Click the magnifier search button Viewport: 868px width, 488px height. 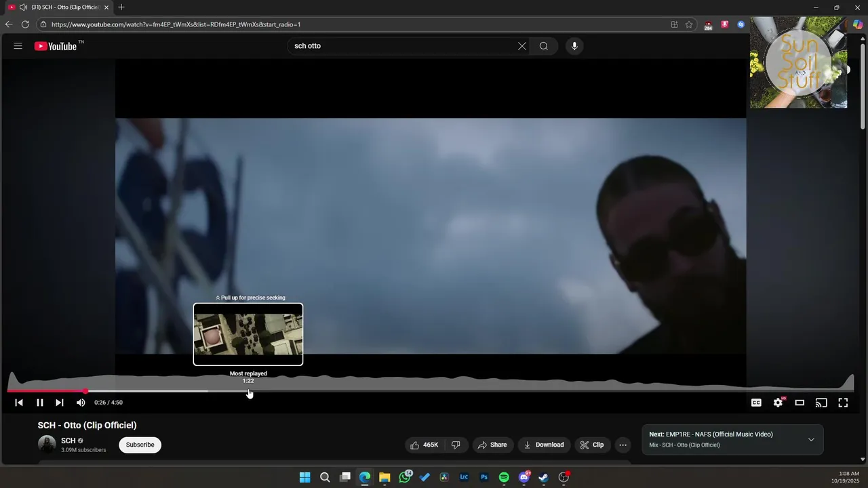click(x=544, y=46)
